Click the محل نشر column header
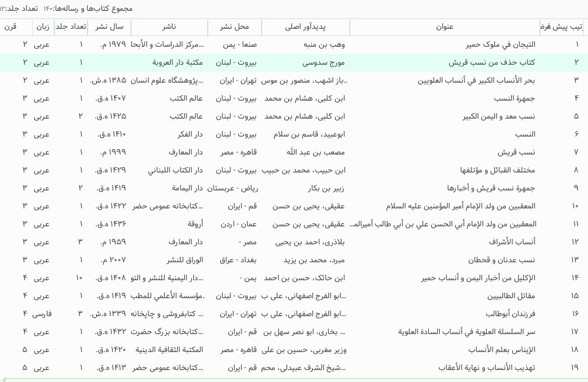The height and width of the screenshot is (382, 588). (x=234, y=27)
